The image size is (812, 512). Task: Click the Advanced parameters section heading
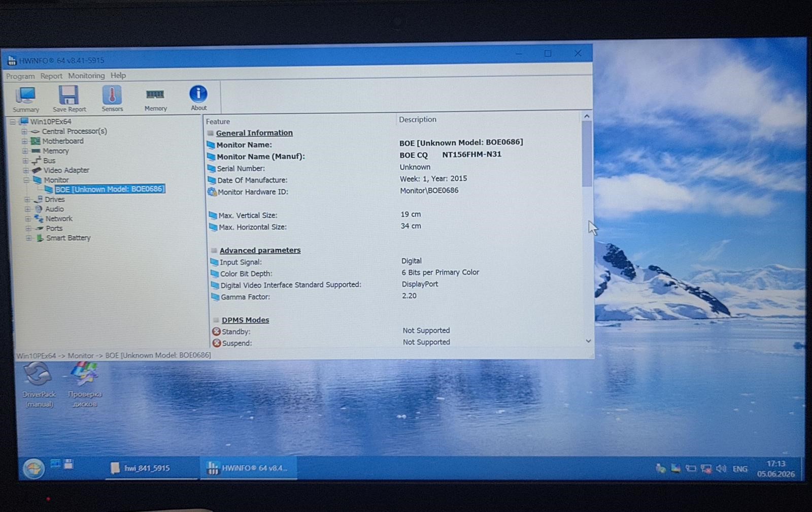[260, 250]
